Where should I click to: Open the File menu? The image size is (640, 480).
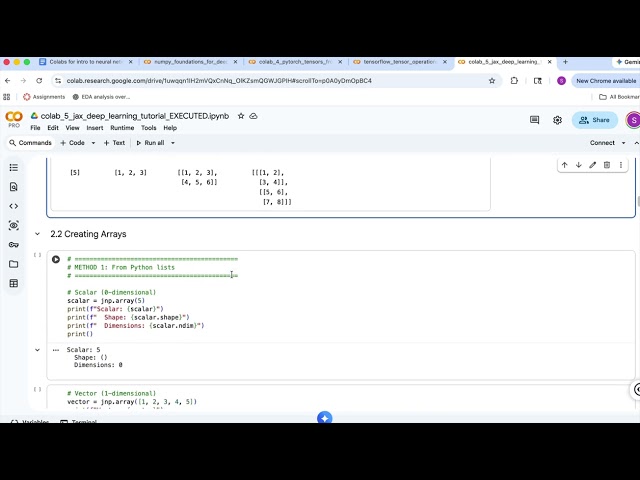tap(36, 128)
